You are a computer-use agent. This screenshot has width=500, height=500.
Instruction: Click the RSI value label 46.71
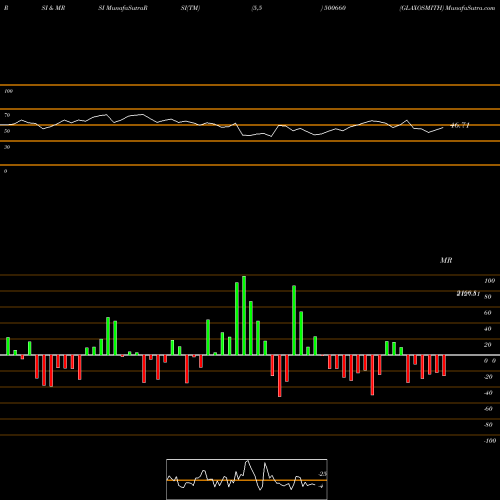pos(460,125)
